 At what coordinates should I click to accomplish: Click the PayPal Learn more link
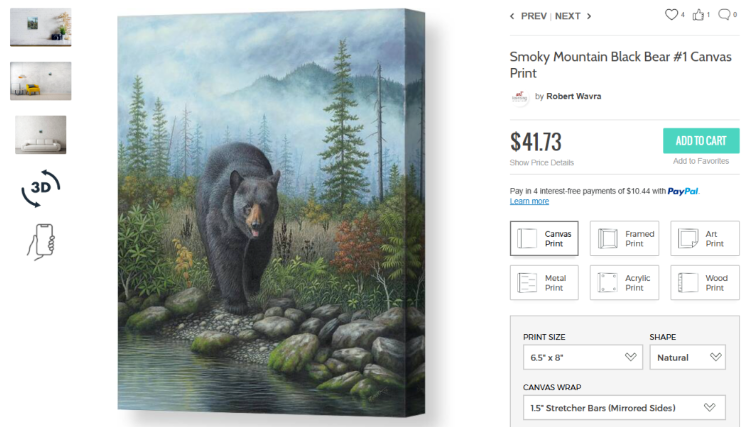pos(529,202)
